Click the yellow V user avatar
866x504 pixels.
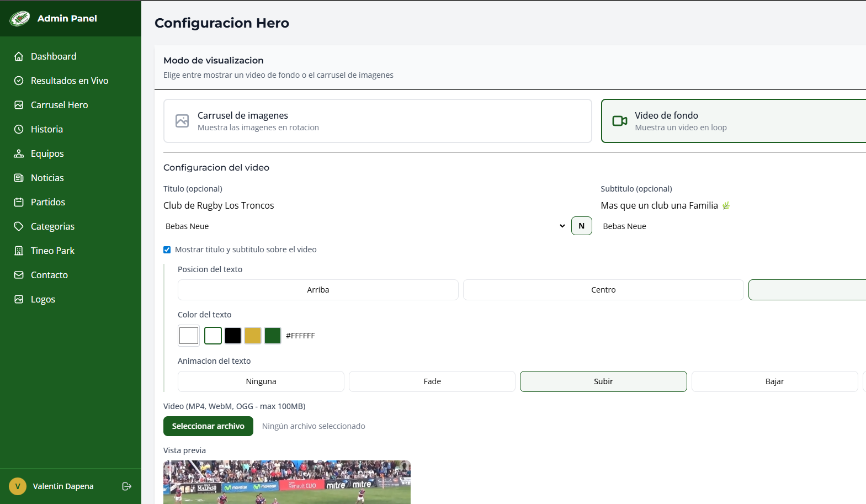point(18,486)
